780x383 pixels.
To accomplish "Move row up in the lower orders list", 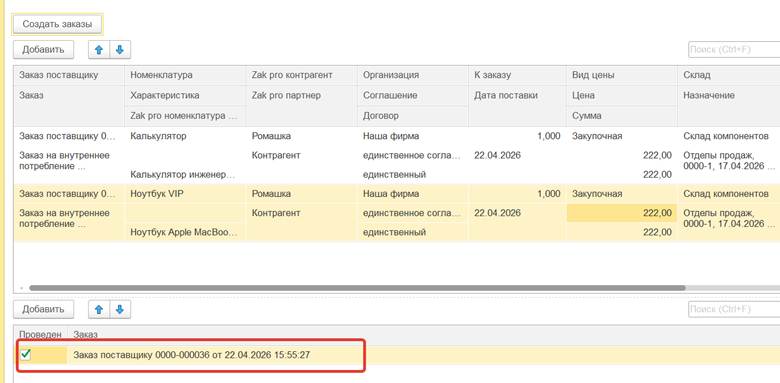I will (99, 309).
